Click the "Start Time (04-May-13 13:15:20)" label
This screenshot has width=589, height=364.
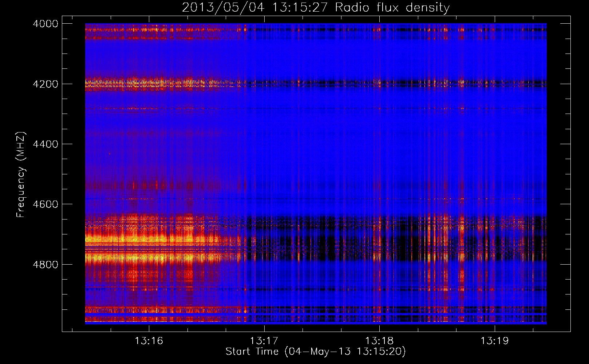coord(316,352)
